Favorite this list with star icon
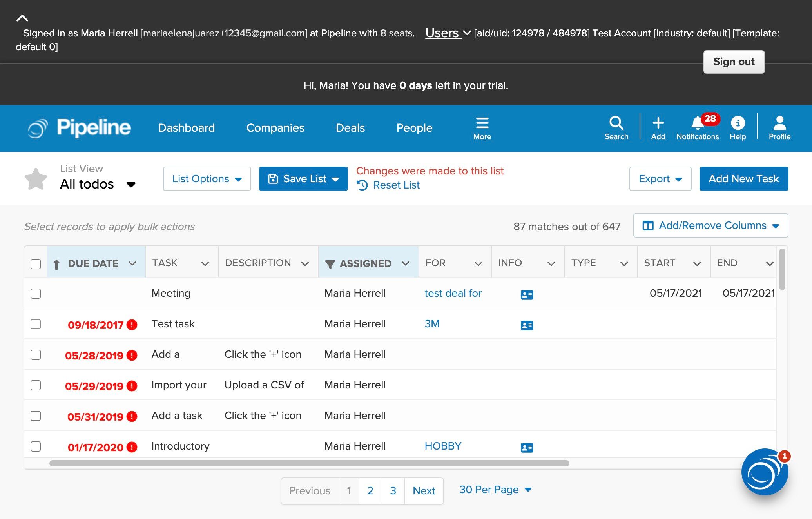The image size is (812, 519). (x=36, y=179)
